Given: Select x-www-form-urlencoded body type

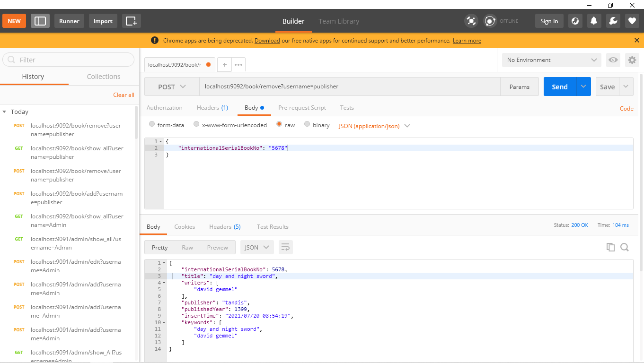Looking at the screenshot, I should pyautogui.click(x=196, y=124).
